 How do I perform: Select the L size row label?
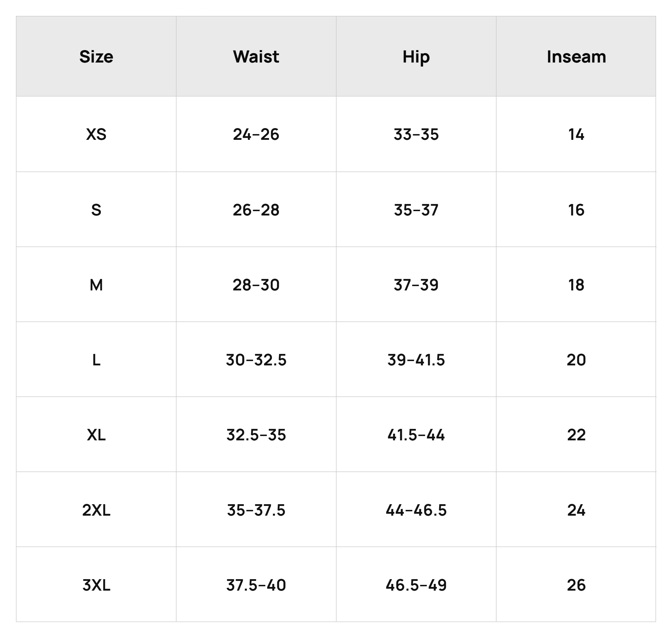(x=96, y=360)
